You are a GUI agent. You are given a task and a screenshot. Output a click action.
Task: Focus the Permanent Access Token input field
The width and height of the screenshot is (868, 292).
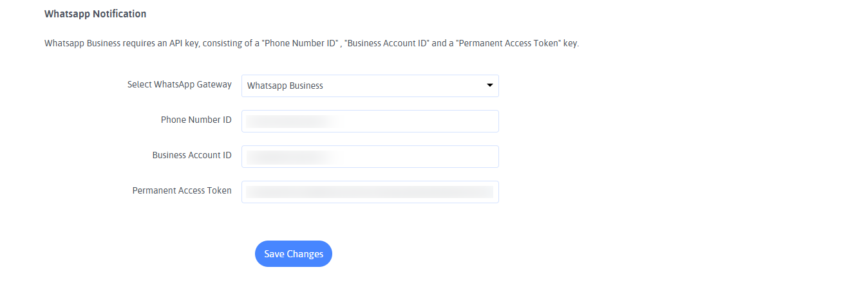coord(370,192)
